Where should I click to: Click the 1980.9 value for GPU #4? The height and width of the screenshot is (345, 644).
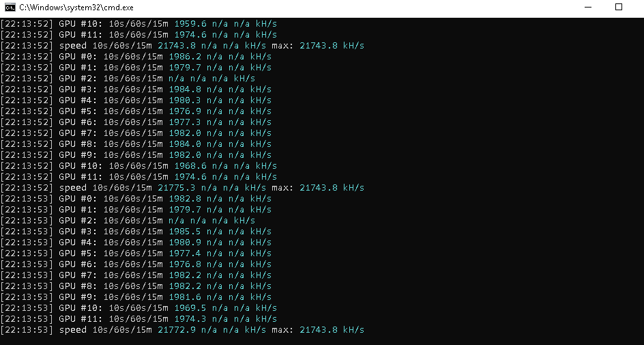point(185,243)
